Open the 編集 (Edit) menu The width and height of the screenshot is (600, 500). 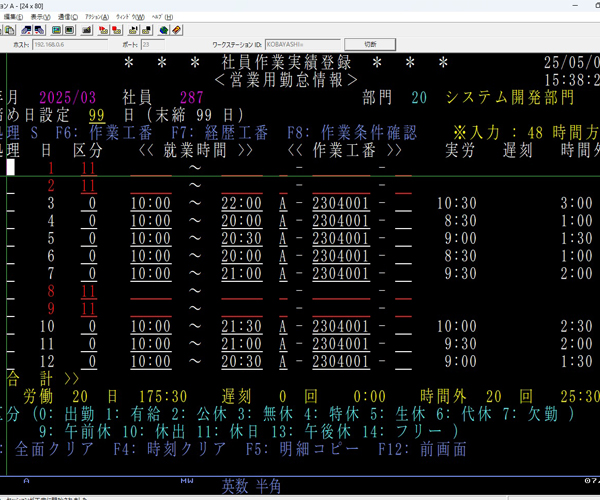click(x=13, y=17)
